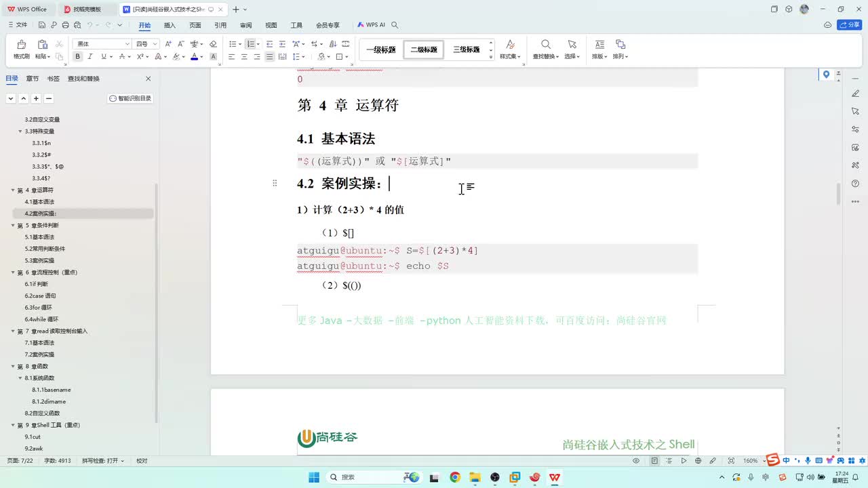
Task: Open the Windows Start menu
Action: (x=314, y=477)
